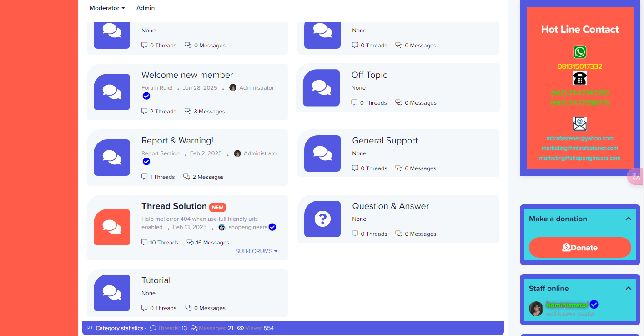Click the Administrator avatar under Staff online
The height and width of the screenshot is (336, 644).
(536, 309)
